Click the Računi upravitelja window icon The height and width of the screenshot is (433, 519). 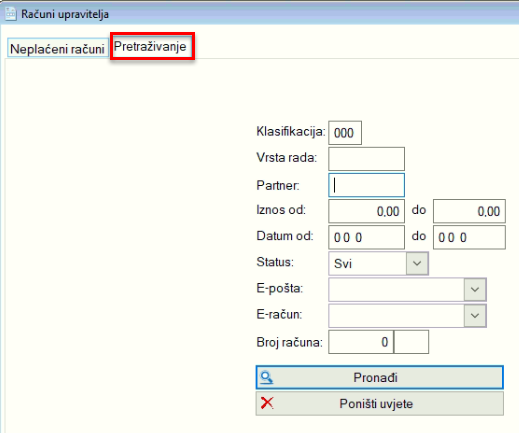point(10,14)
